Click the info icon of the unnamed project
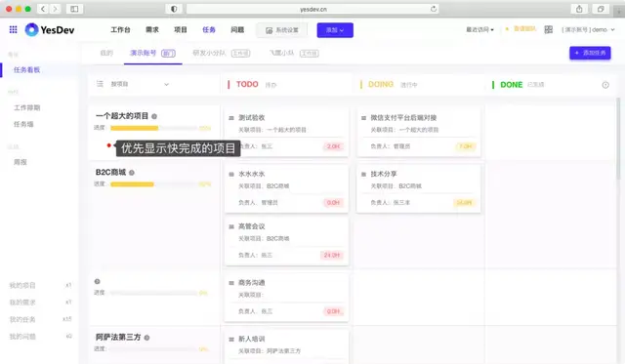 click(x=97, y=281)
